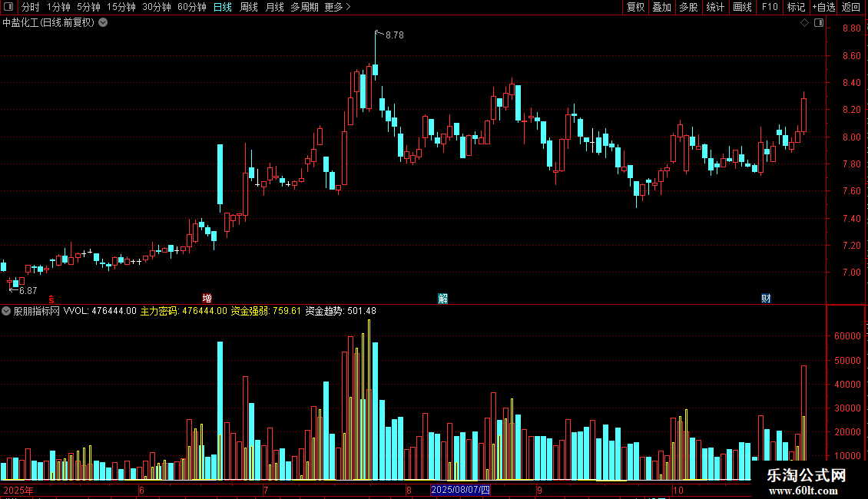Viewport: 868px width, 499px height.
Task: Click the 主力密码: 476444.00 value
Action: click(x=184, y=311)
